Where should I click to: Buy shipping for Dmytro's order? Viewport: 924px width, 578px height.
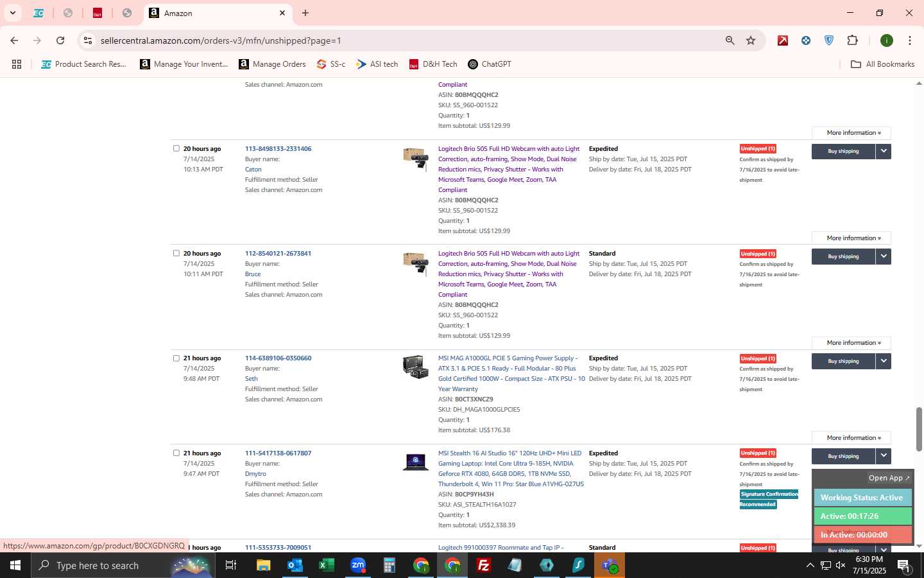coord(843,456)
